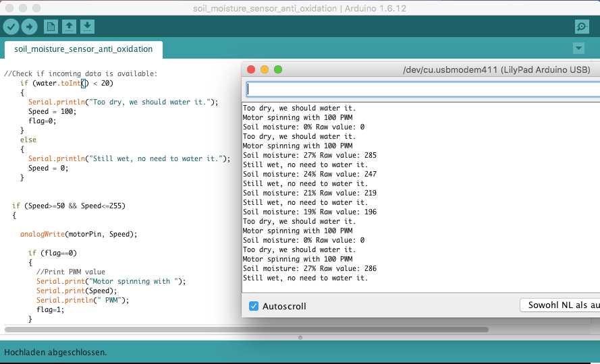Click the code line 'if (flag==0)'
The height and width of the screenshot is (364, 600).
point(53,253)
